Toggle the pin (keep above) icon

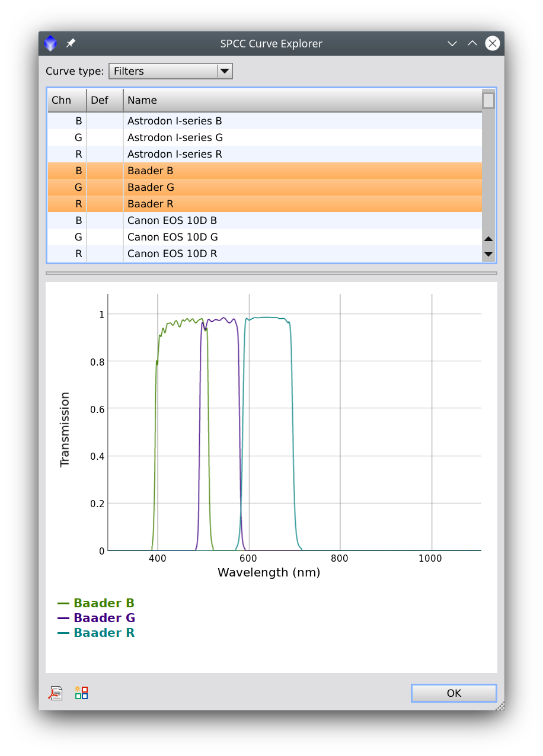point(71,43)
